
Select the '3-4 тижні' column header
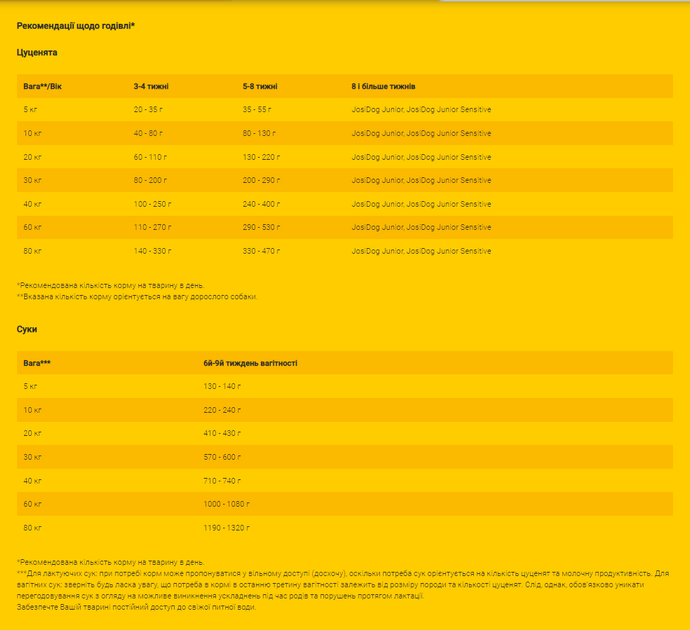click(x=151, y=86)
